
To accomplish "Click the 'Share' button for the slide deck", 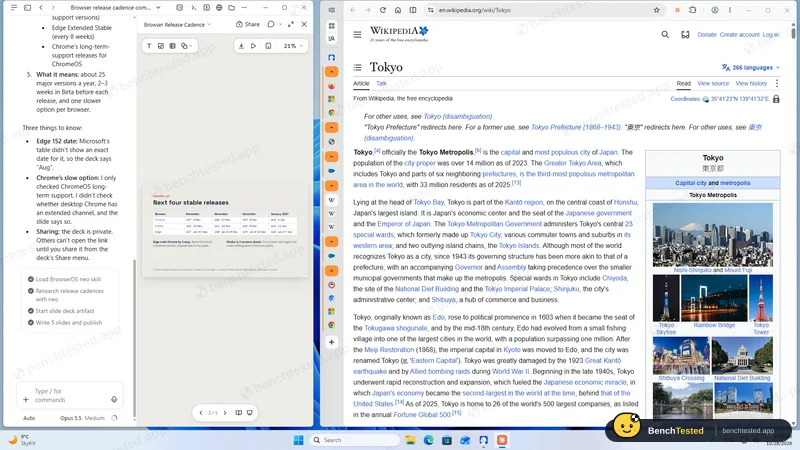I will [248, 24].
